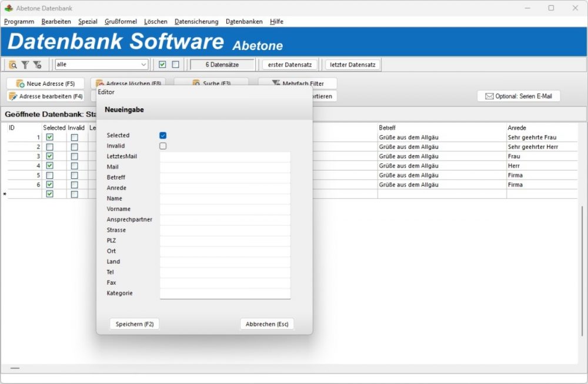
Task: Open the Bearbeiten menu
Action: coord(56,21)
